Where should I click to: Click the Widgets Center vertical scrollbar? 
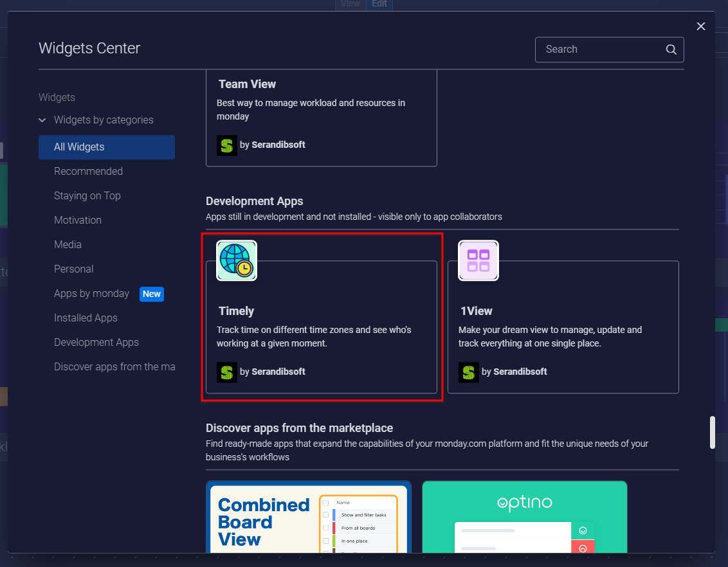(712, 433)
